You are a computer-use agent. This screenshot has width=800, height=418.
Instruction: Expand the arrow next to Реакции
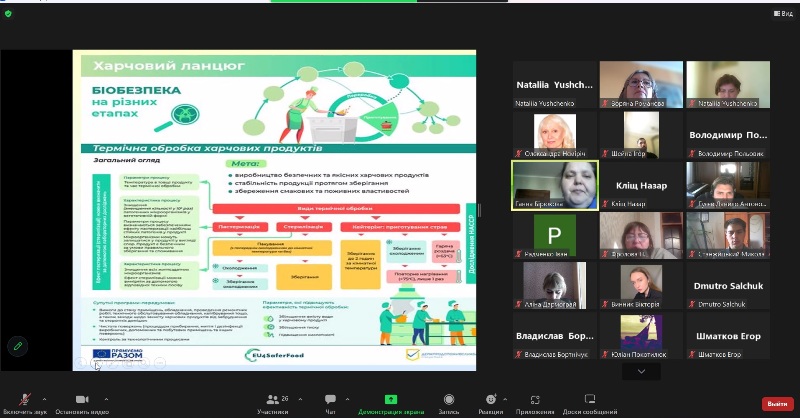pyautogui.click(x=505, y=399)
